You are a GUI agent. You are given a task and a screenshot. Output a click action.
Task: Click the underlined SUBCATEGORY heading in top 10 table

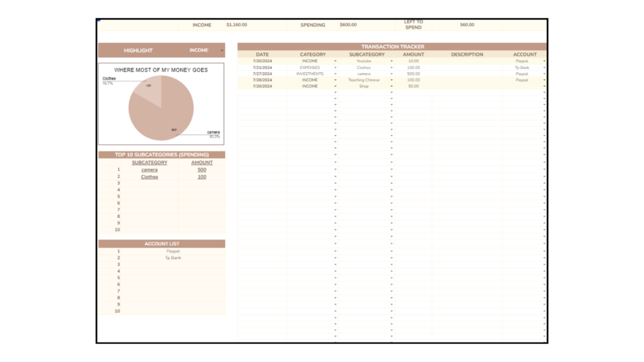pos(150,163)
